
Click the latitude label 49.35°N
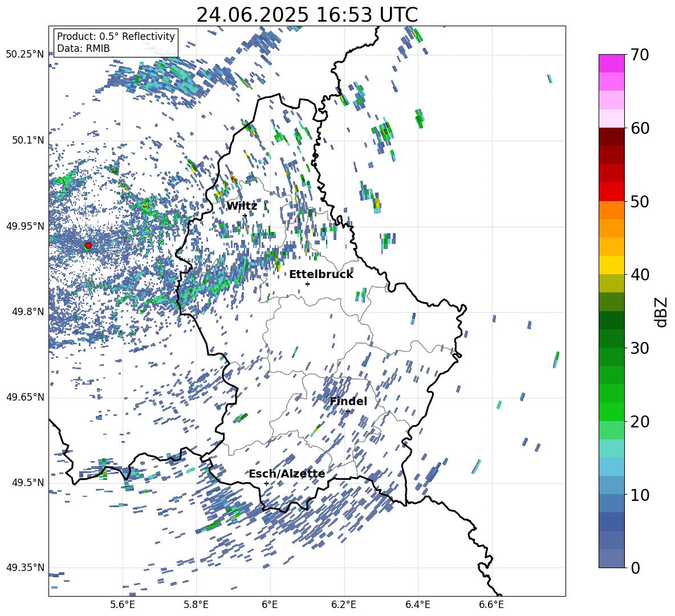(25, 568)
